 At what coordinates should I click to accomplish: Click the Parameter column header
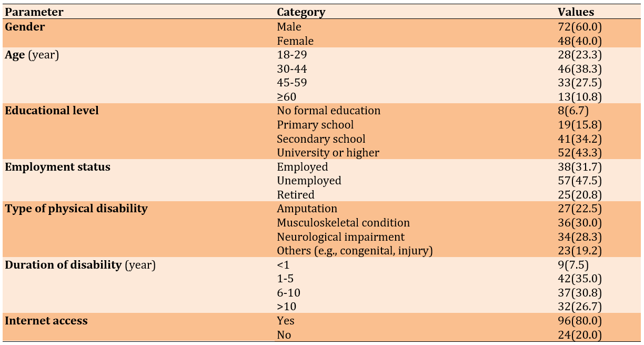(x=34, y=12)
